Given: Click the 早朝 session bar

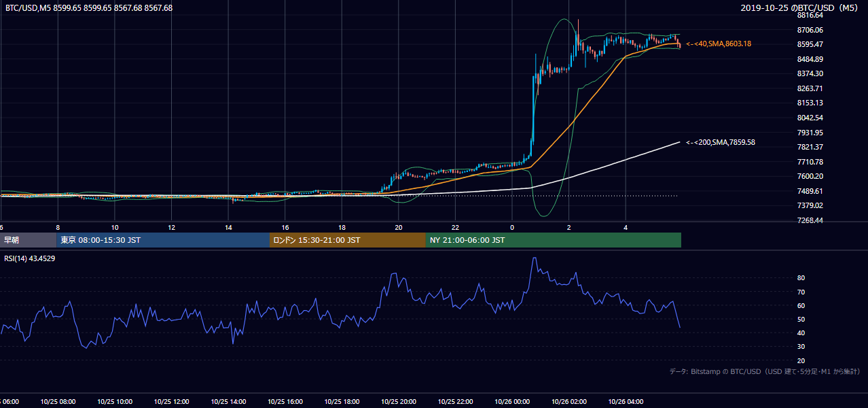Looking at the screenshot, I should (28, 240).
